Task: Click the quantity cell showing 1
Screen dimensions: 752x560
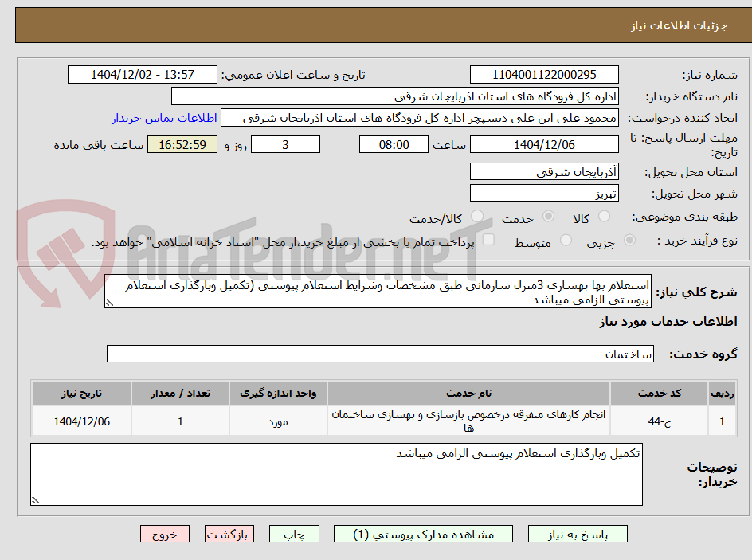Action: pyautogui.click(x=180, y=421)
